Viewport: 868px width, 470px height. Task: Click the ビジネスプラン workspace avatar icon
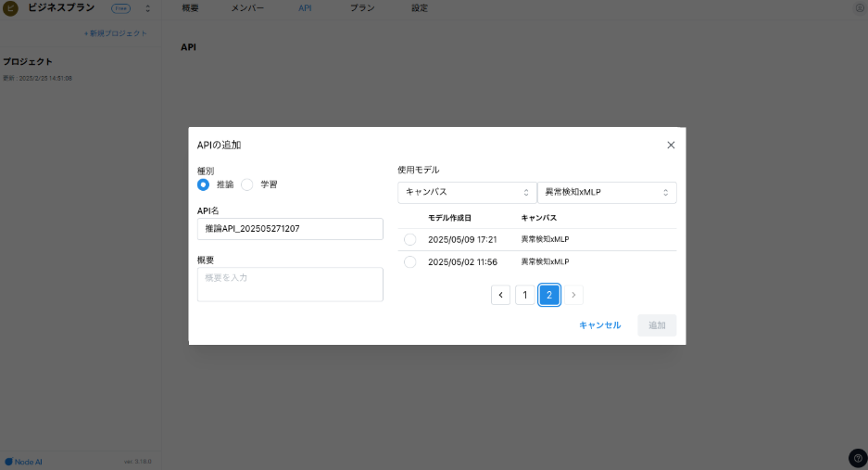(x=11, y=8)
